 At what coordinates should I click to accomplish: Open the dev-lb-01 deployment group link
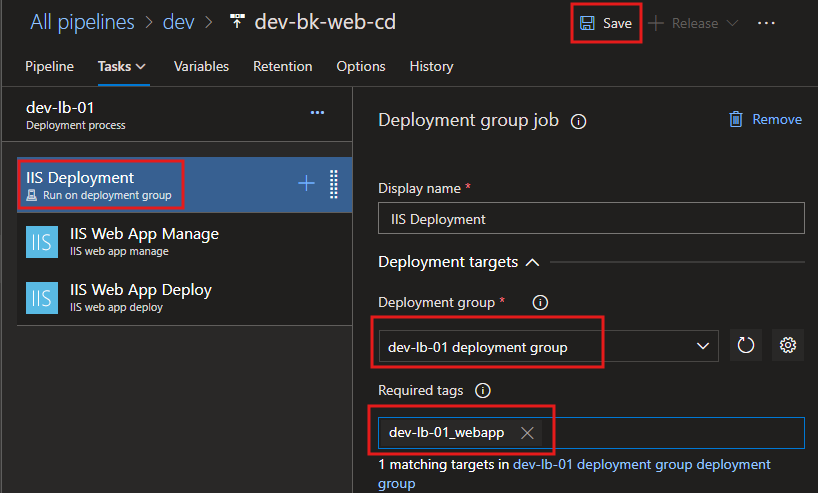coord(574,473)
